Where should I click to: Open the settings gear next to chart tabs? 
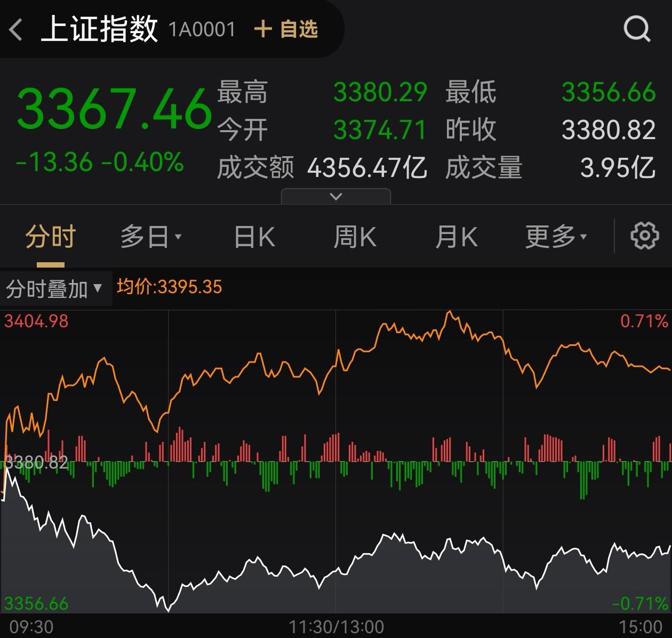[x=645, y=235]
